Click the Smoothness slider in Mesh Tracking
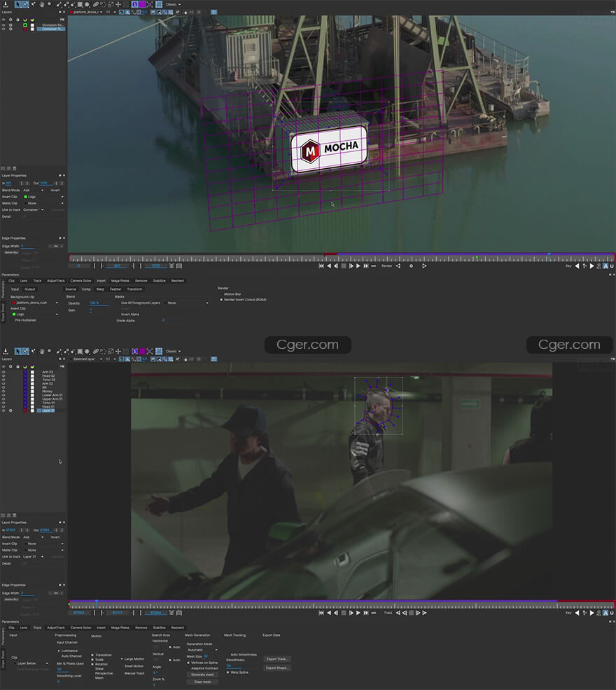616x690 pixels. click(x=234, y=665)
